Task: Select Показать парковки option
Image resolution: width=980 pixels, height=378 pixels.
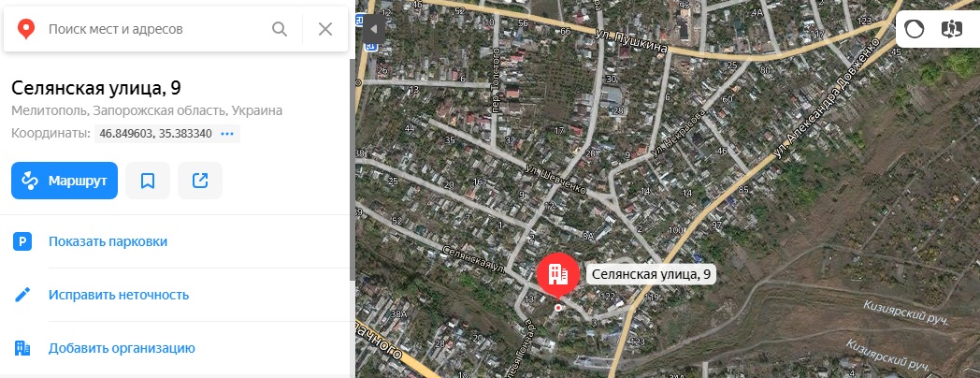Action: pyautogui.click(x=108, y=241)
